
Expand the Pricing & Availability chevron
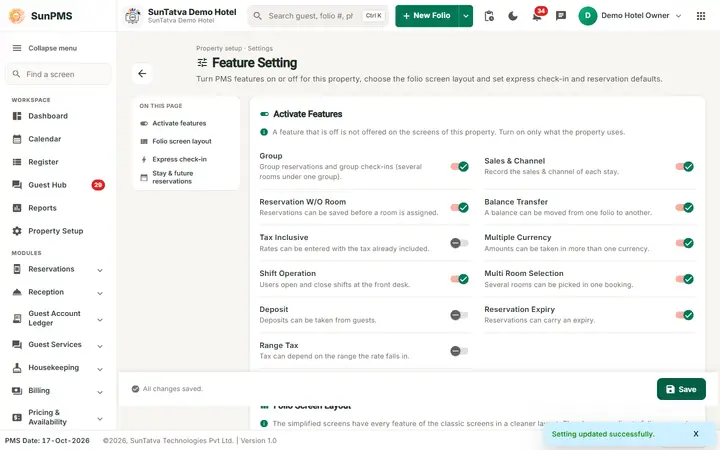pyautogui.click(x=100, y=419)
